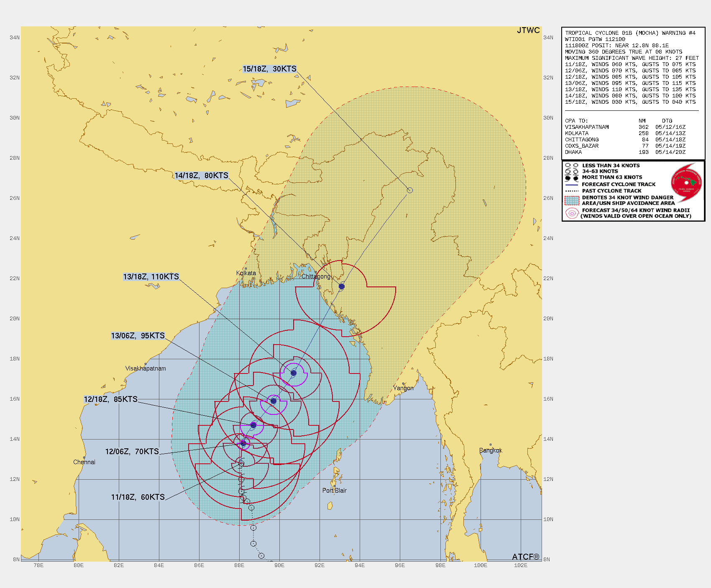This screenshot has width=711, height=588.
Task: Click the wind radii symbol in the legend
Action: (x=572, y=213)
